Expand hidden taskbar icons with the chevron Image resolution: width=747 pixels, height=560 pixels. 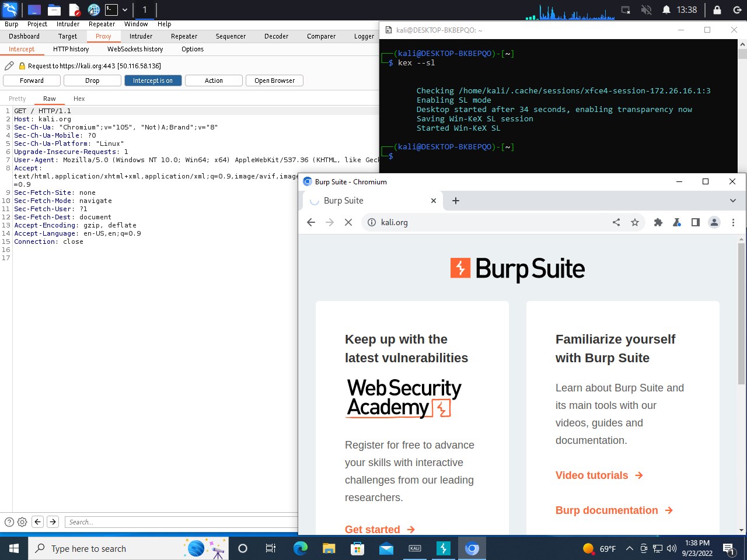coord(629,548)
